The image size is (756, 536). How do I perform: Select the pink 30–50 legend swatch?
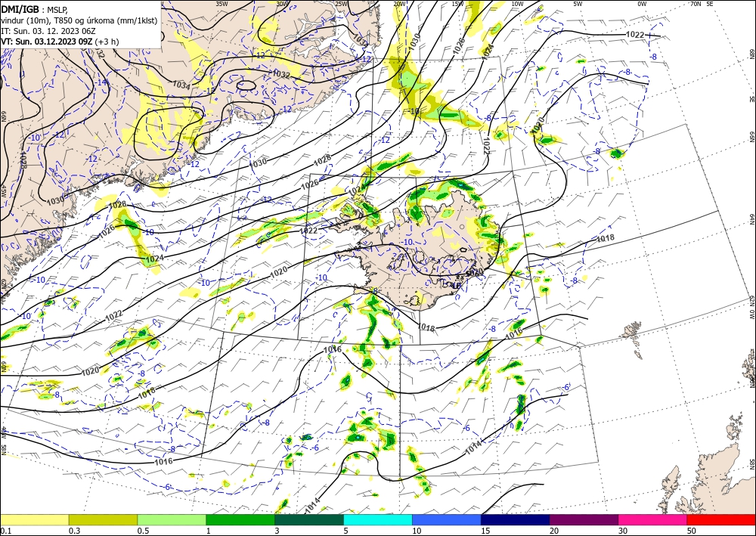653,519
